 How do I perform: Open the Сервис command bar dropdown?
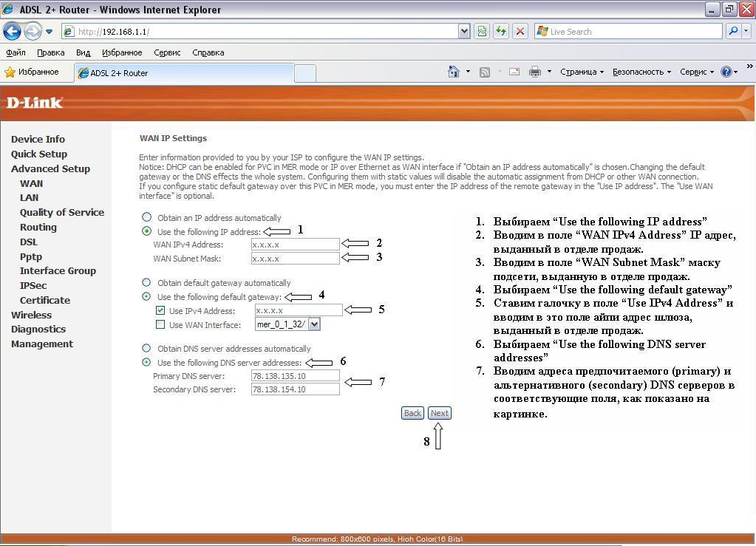point(697,72)
